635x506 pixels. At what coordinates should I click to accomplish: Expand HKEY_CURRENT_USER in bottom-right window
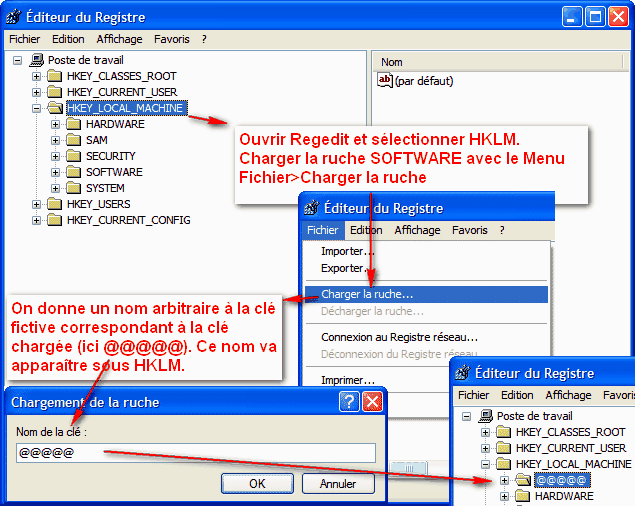point(485,448)
